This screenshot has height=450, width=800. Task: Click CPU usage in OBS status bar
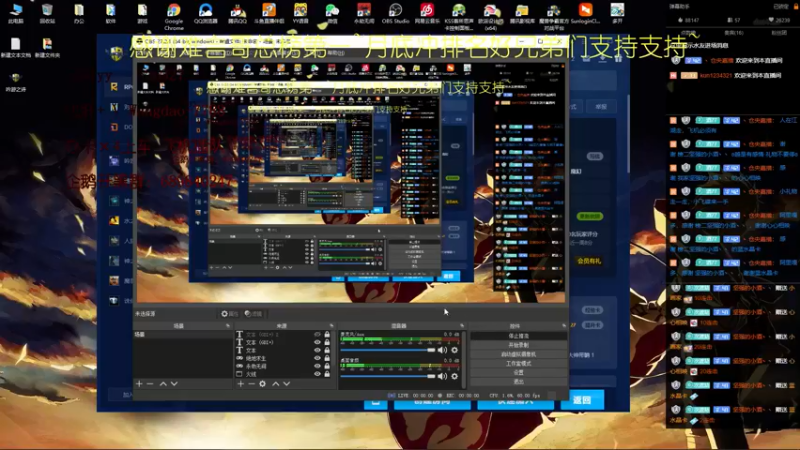pos(514,395)
